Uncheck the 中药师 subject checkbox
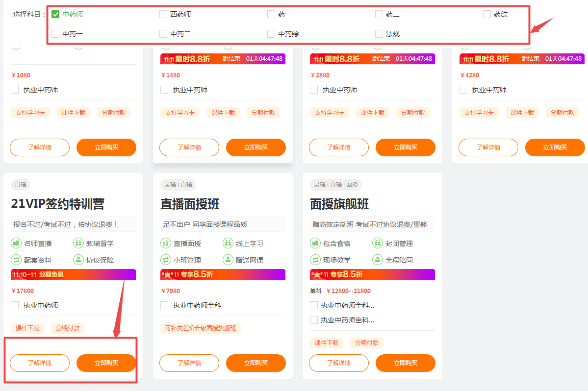This screenshot has height=391, width=588. click(x=55, y=14)
